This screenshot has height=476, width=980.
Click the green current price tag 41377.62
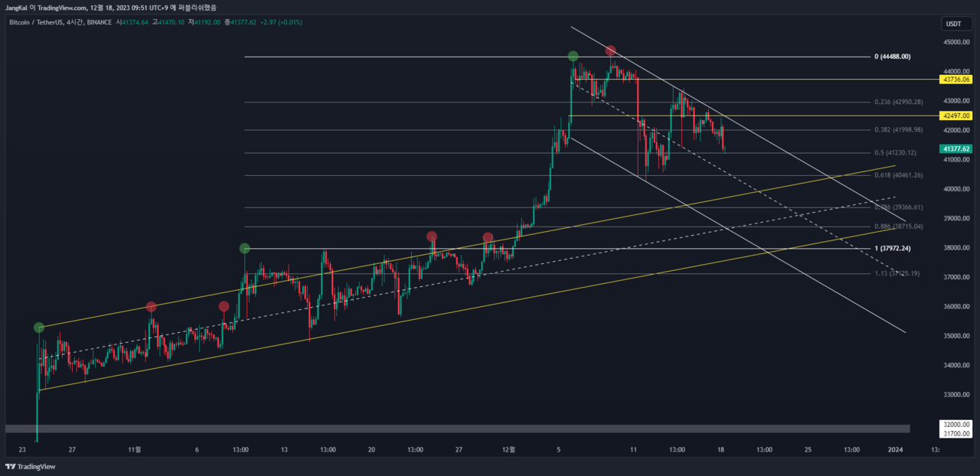[956, 149]
